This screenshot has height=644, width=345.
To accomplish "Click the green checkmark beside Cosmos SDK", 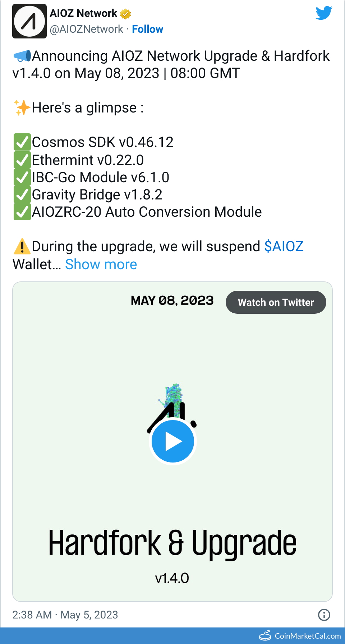I will [x=22, y=142].
